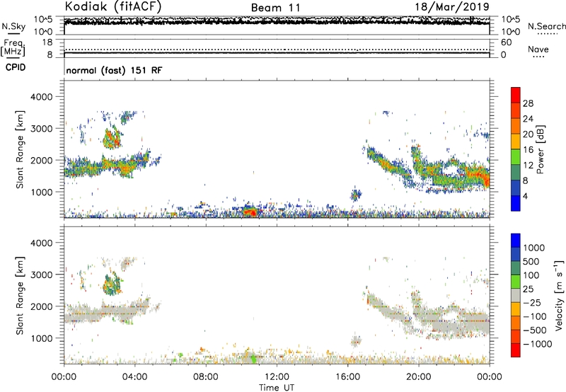Viewport: 566px width, 392px height.
Task: Click the "20:00" time axis tick label
Action: (x=418, y=377)
